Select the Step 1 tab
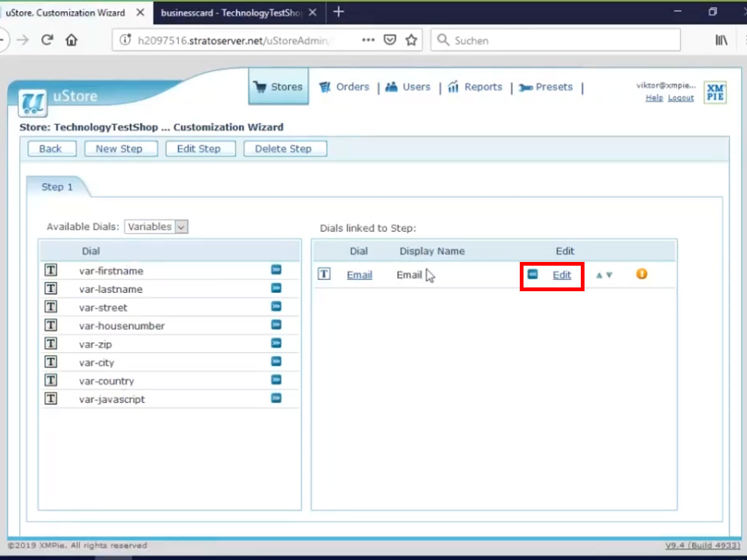The image size is (747, 560). coord(57,187)
